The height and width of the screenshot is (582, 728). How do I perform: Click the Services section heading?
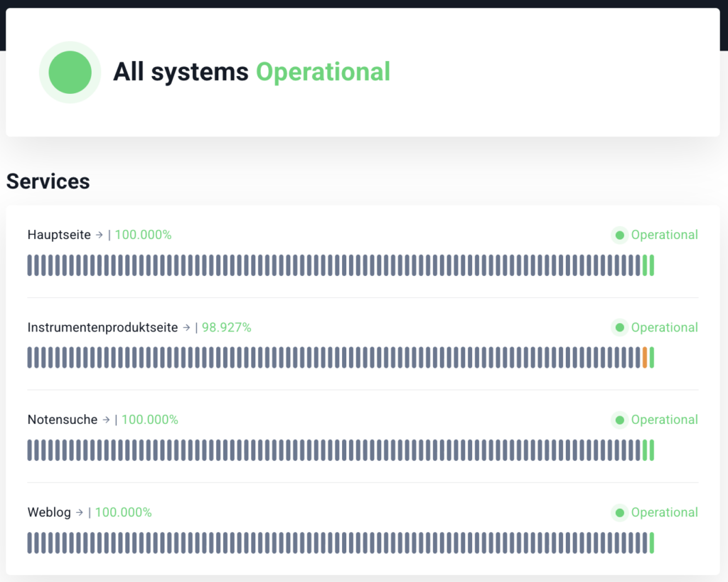(48, 181)
